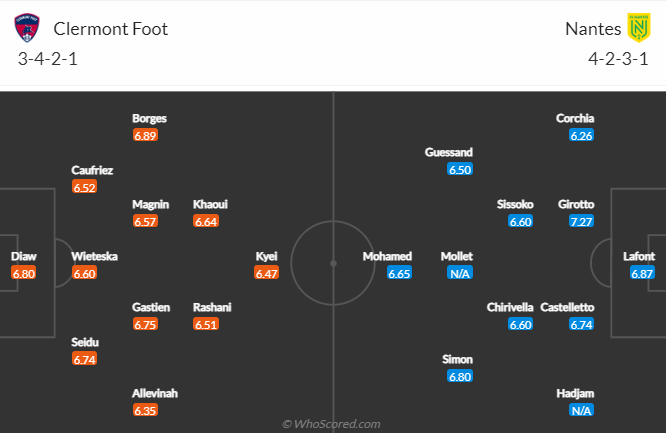Select goalkeeper Diaw's 6.80 rating badge
The height and width of the screenshot is (433, 666).
pyautogui.click(x=24, y=273)
